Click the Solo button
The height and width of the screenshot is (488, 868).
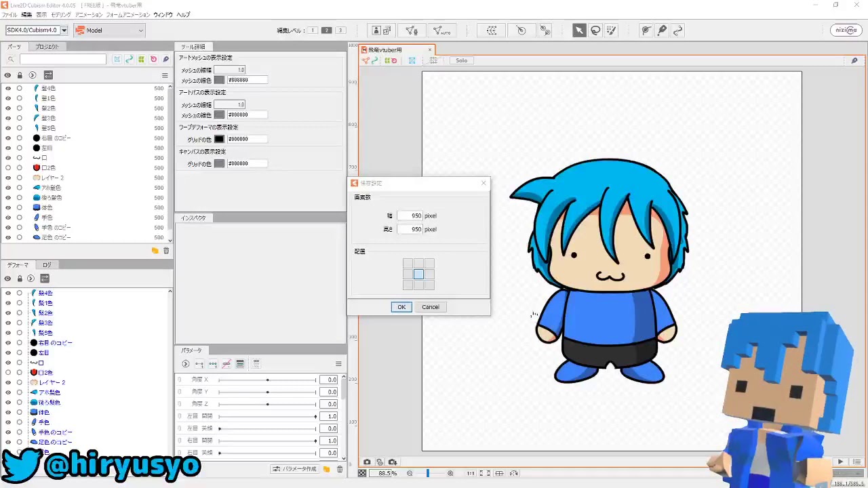pos(461,60)
